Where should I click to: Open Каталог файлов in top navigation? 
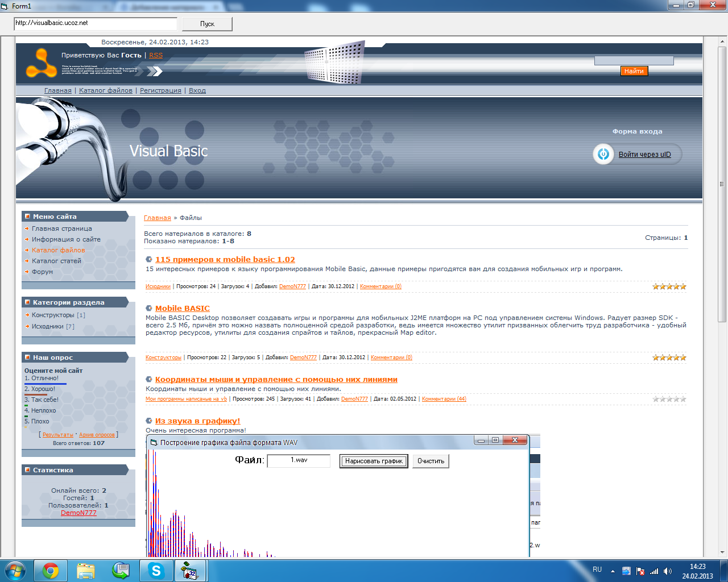pos(106,90)
